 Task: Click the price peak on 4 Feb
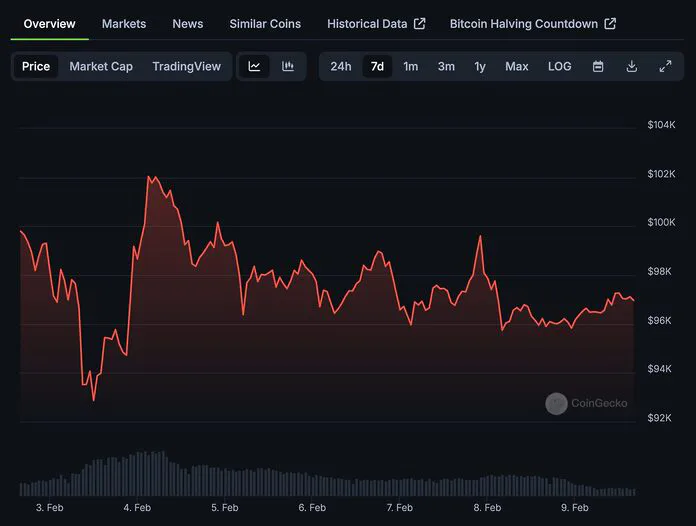149,177
